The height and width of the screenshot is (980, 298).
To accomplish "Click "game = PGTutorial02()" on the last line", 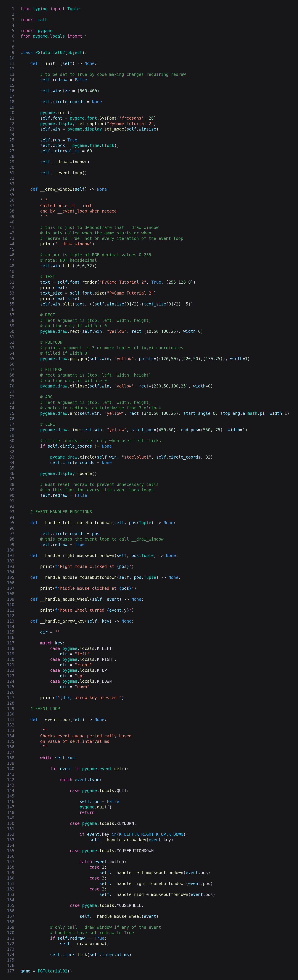I will click(46, 971).
